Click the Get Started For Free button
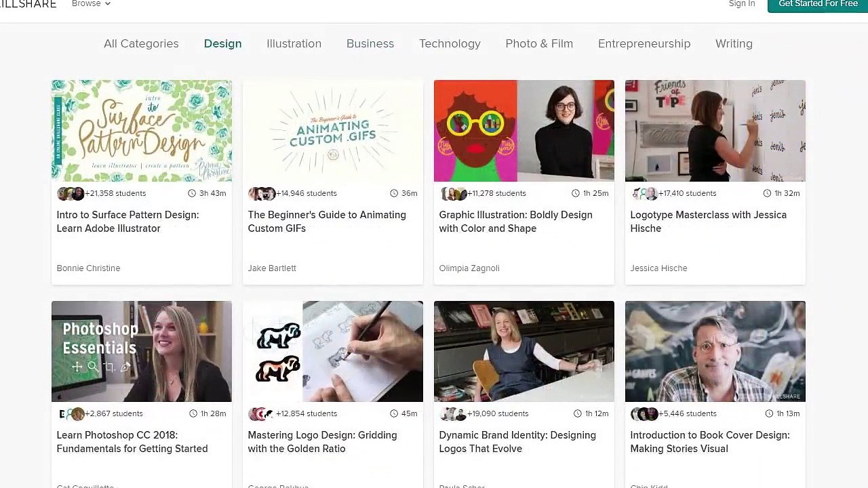The height and width of the screenshot is (488, 868). (818, 5)
